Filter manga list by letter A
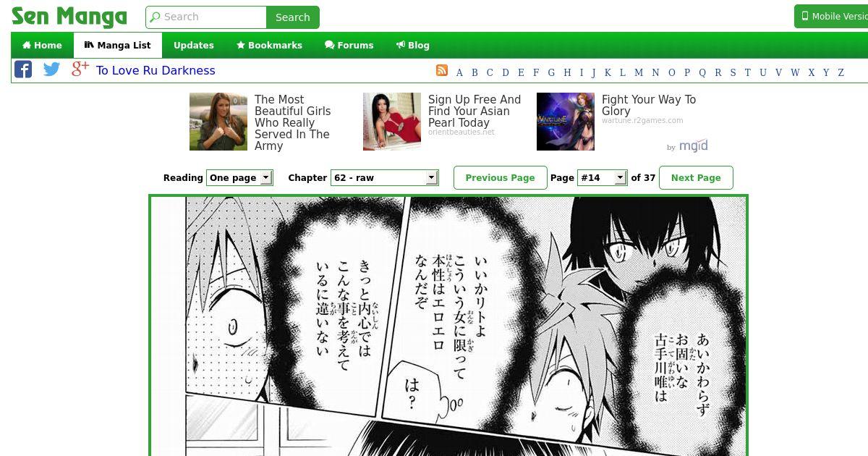The height and width of the screenshot is (456, 868). 459,72
